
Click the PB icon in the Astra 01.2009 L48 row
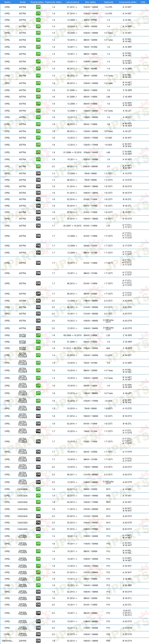point(38,97)
